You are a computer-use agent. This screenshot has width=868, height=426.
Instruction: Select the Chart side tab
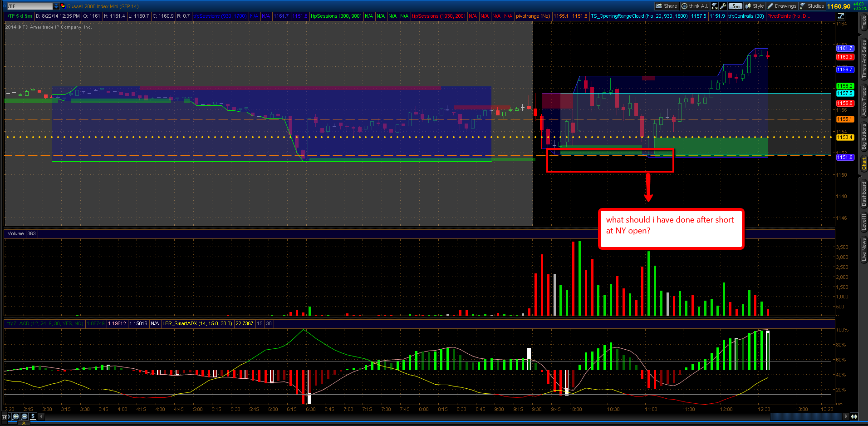coord(864,163)
